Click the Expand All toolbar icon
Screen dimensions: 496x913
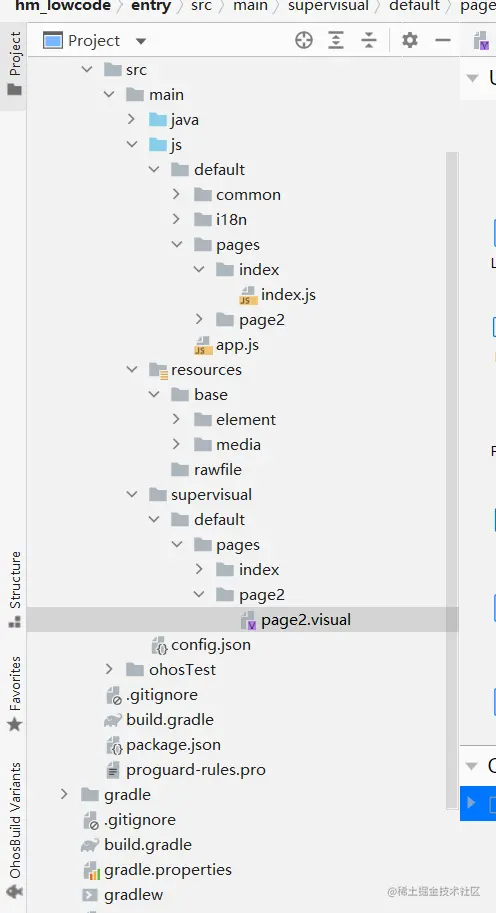point(336,40)
